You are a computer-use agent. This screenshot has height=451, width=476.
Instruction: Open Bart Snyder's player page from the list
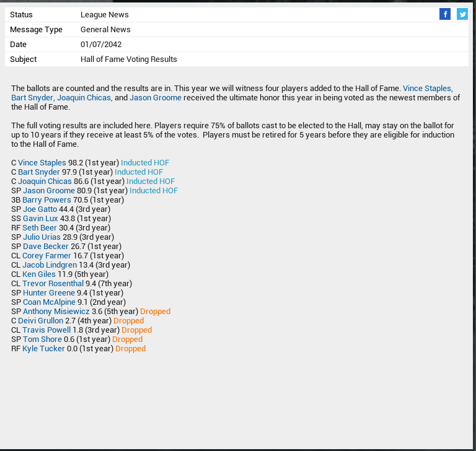pyautogui.click(x=38, y=172)
